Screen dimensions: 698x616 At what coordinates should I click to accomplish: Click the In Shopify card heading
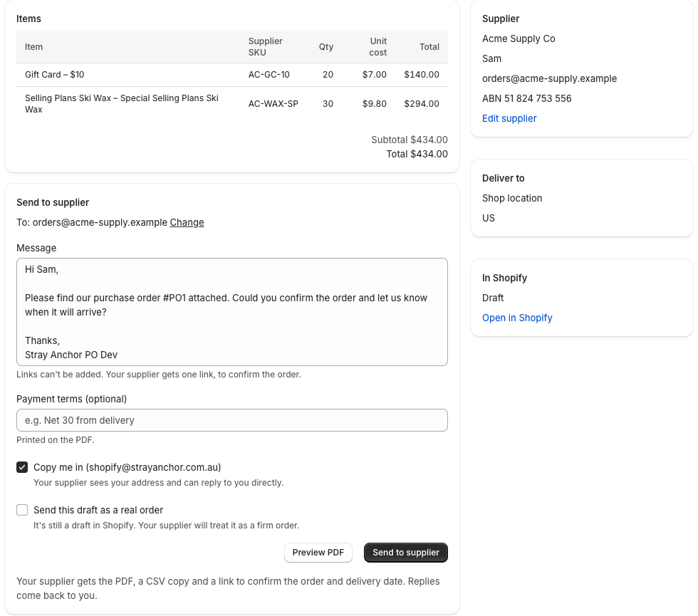click(x=504, y=278)
